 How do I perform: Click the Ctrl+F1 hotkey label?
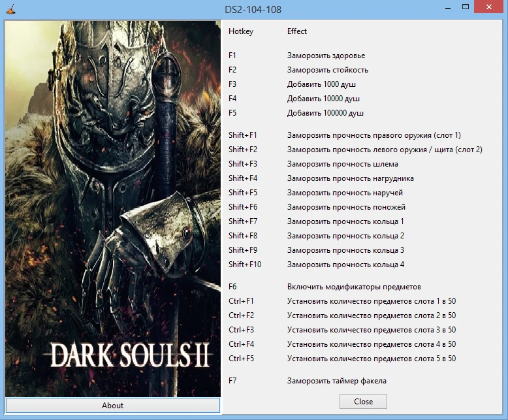[241, 301]
